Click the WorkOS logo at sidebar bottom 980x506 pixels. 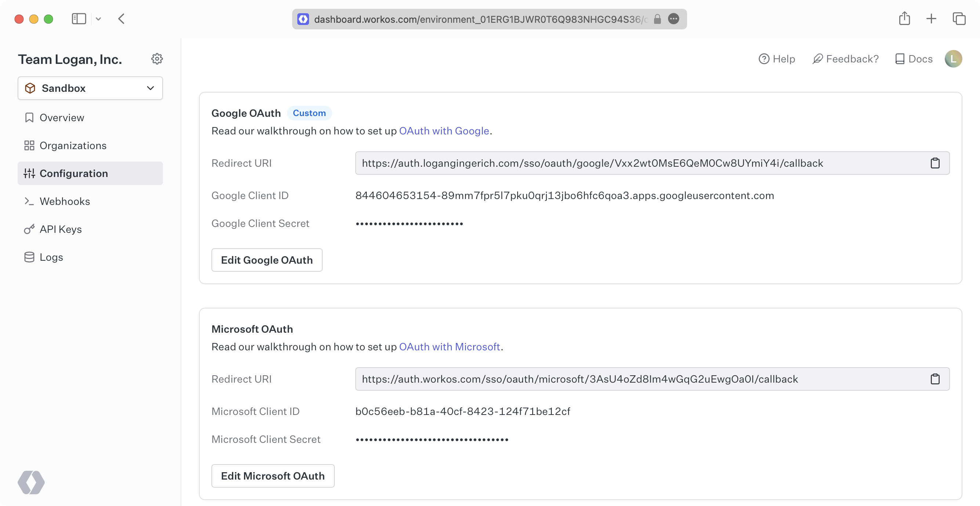[31, 482]
